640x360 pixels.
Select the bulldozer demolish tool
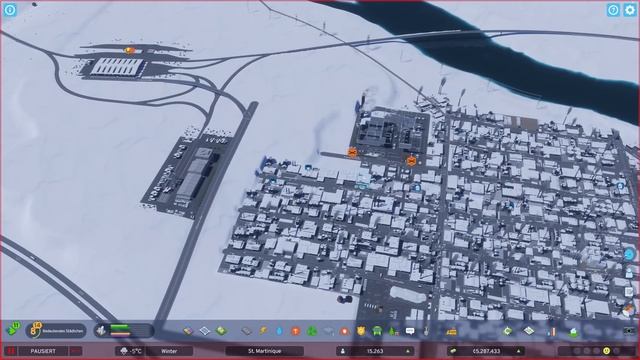point(451,331)
